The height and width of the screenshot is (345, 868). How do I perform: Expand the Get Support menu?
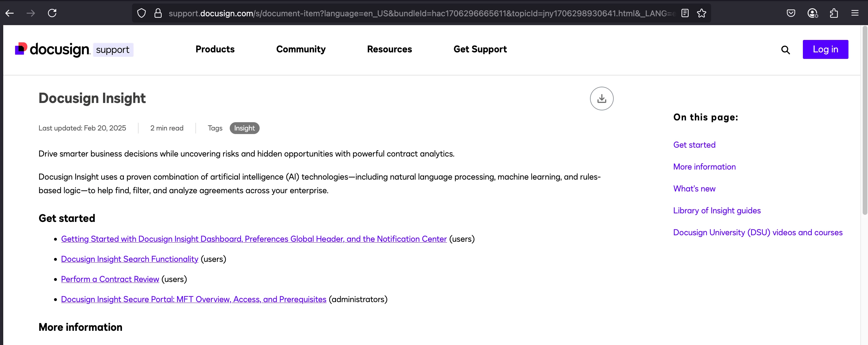coord(480,49)
